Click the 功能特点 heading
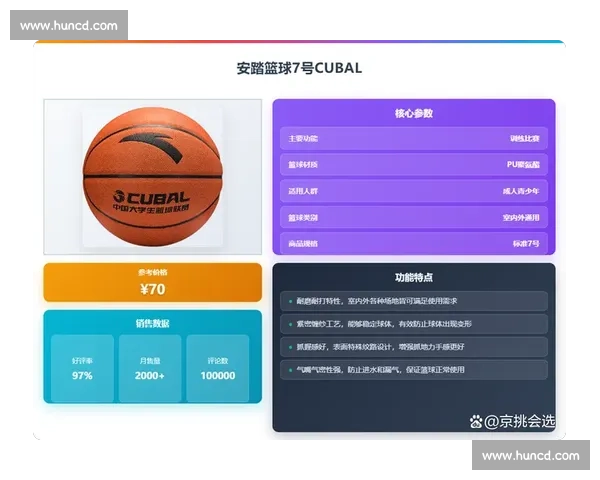 [414, 277]
